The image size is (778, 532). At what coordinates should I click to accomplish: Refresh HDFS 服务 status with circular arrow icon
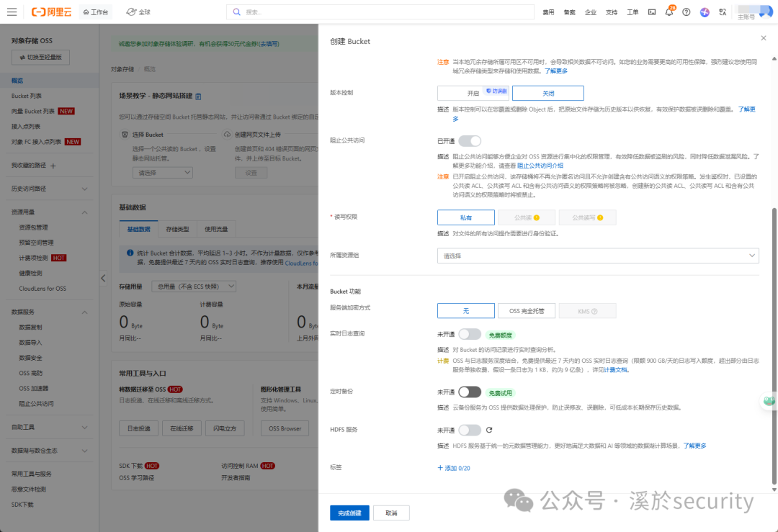(488, 430)
